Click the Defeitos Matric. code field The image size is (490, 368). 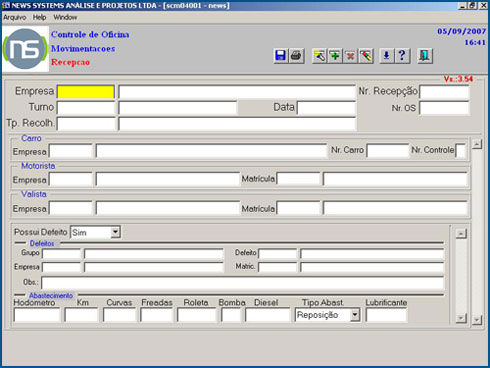coord(277,267)
